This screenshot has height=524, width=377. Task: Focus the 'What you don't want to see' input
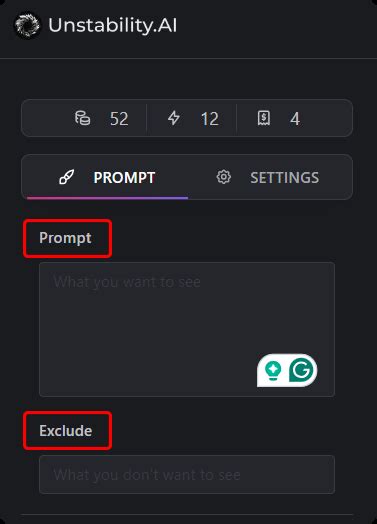(187, 475)
